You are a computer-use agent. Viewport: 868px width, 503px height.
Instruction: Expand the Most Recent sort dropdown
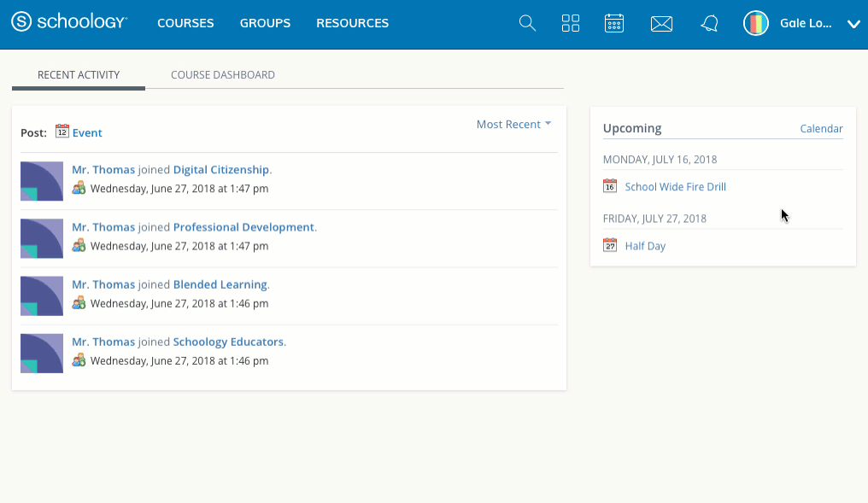click(x=513, y=125)
